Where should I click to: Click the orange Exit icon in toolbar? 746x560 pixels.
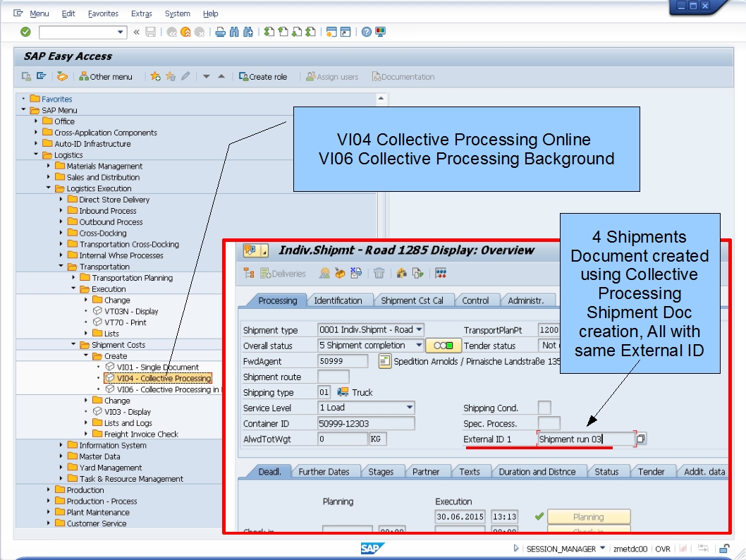[x=185, y=32]
